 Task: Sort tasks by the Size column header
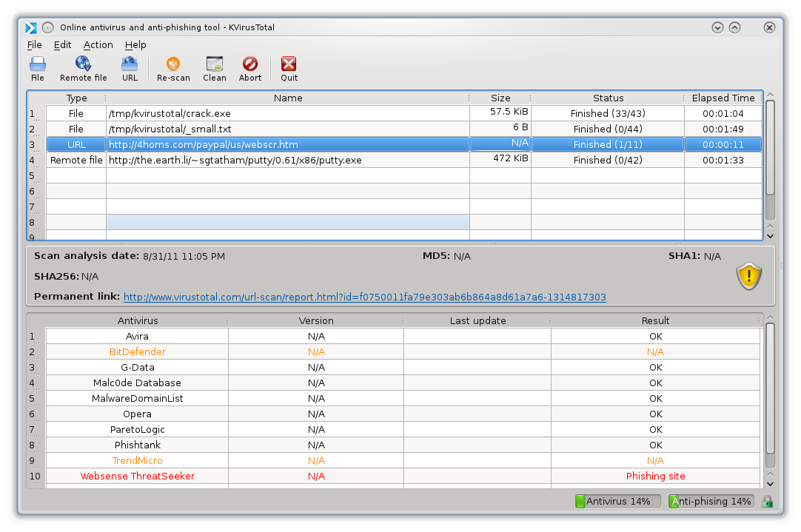500,98
